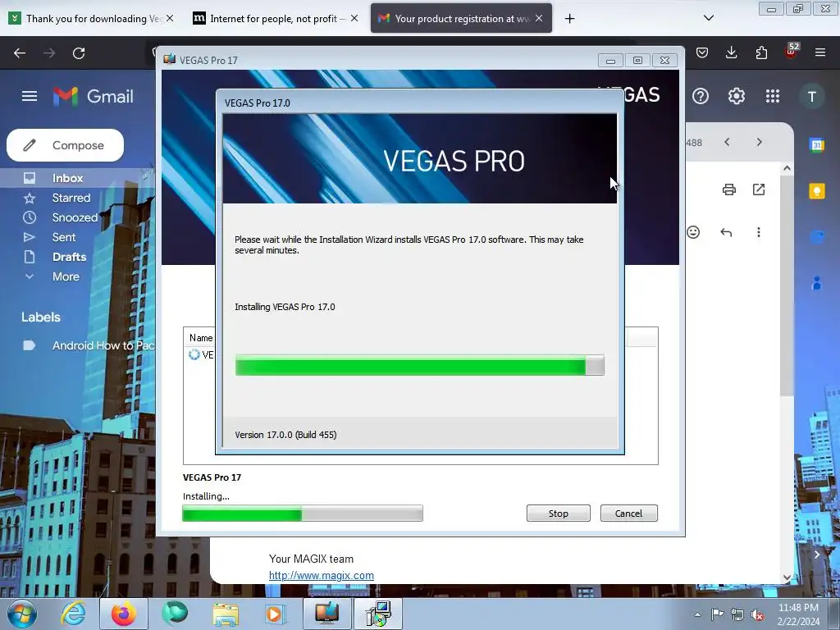Image resolution: width=840 pixels, height=630 pixels.
Task: Show the hidden side panel chevron
Action: (816, 555)
